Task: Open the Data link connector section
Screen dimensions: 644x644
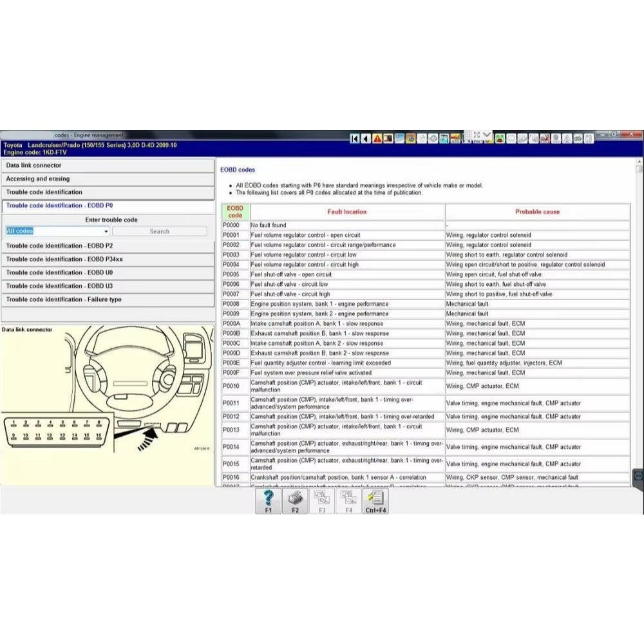Action: (108, 166)
